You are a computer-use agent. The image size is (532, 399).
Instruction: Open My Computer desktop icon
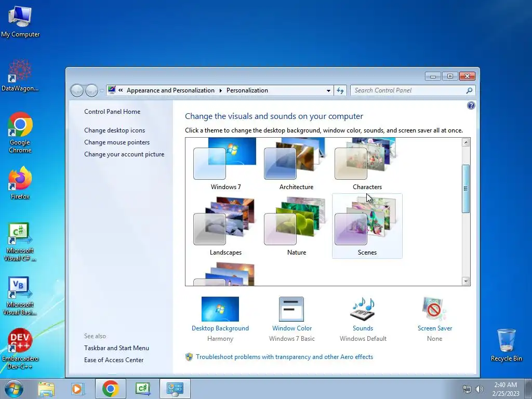tap(20, 21)
